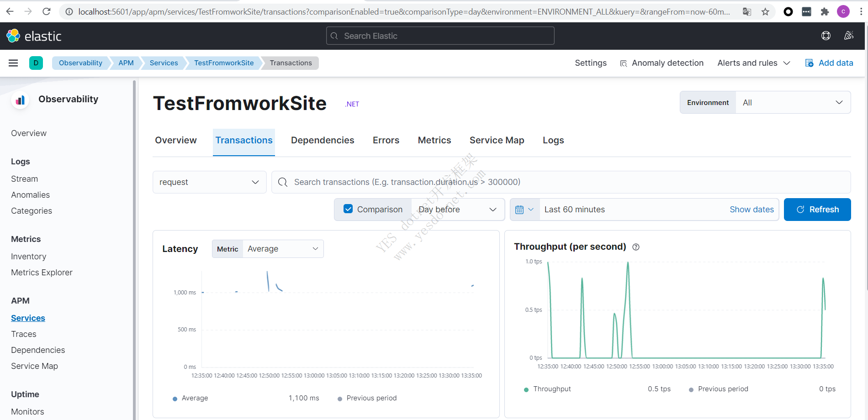Viewport: 868px width, 420px height.
Task: Click the sidebar vertical scrollbar
Action: click(134, 250)
